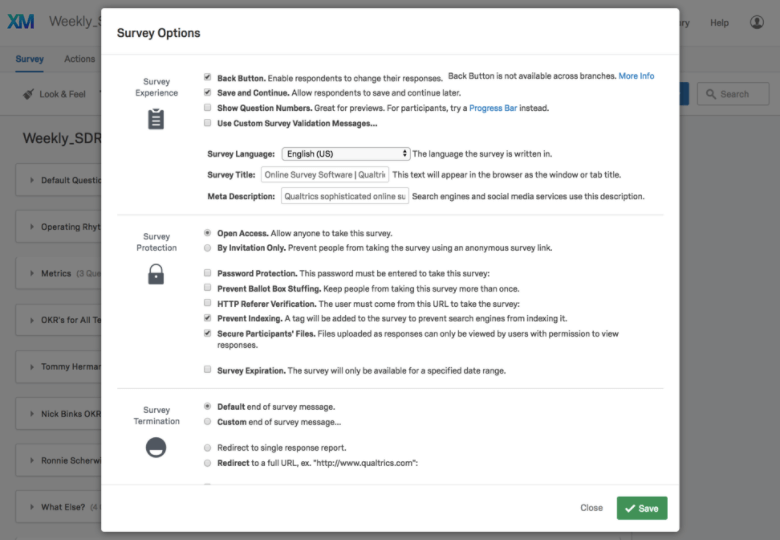Open the Progress Bar link
The height and width of the screenshot is (540, 780).
click(x=493, y=108)
